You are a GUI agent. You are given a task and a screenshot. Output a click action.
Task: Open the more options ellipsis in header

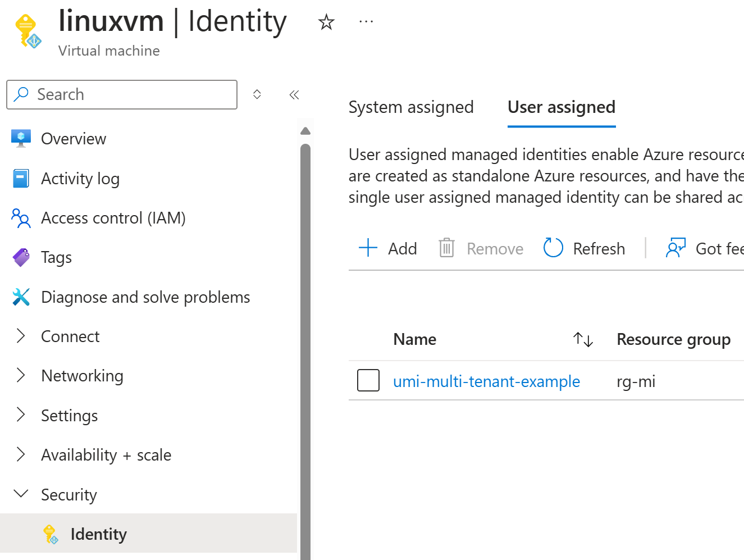tap(366, 22)
